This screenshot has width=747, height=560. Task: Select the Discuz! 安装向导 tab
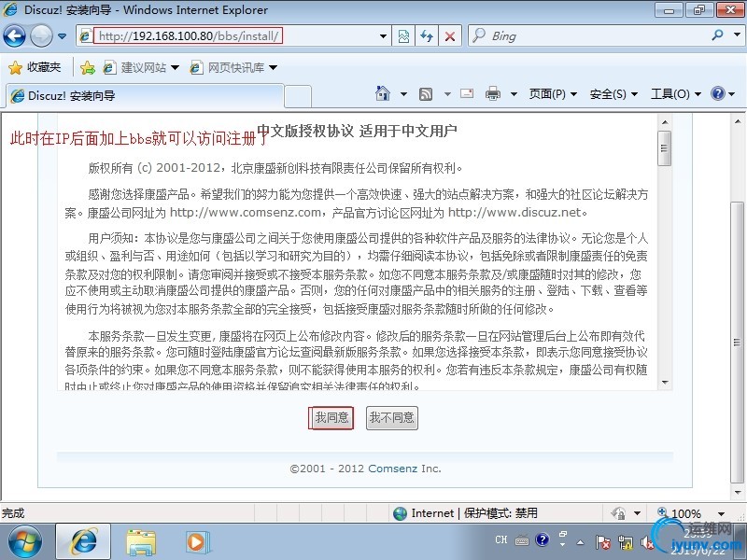[x=145, y=96]
